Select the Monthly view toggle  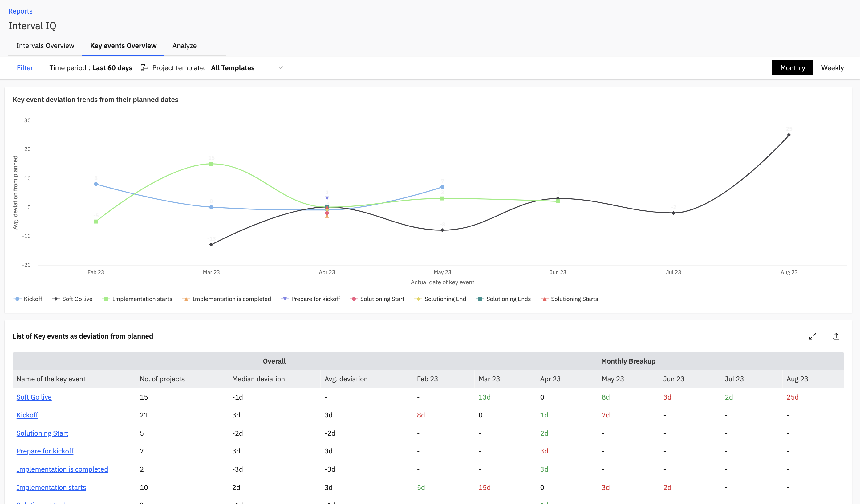(792, 67)
